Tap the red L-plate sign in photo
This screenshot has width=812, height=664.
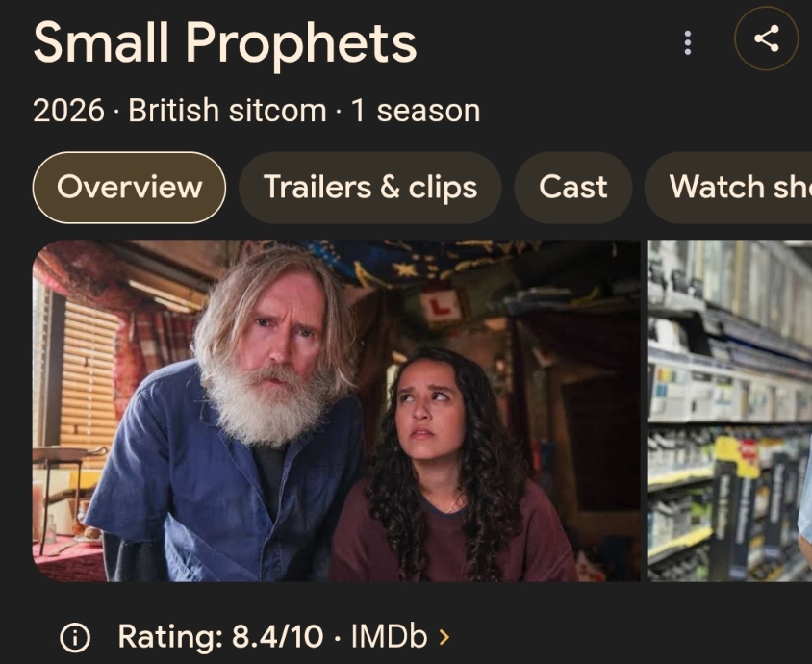coord(440,307)
